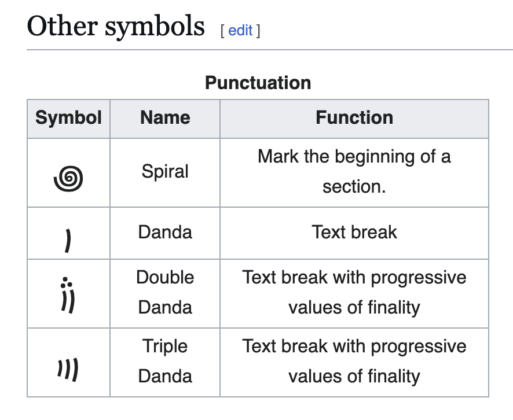Click 'Mark the beginning of a section' text
Viewport: 513px width, 420px height.
354,172
